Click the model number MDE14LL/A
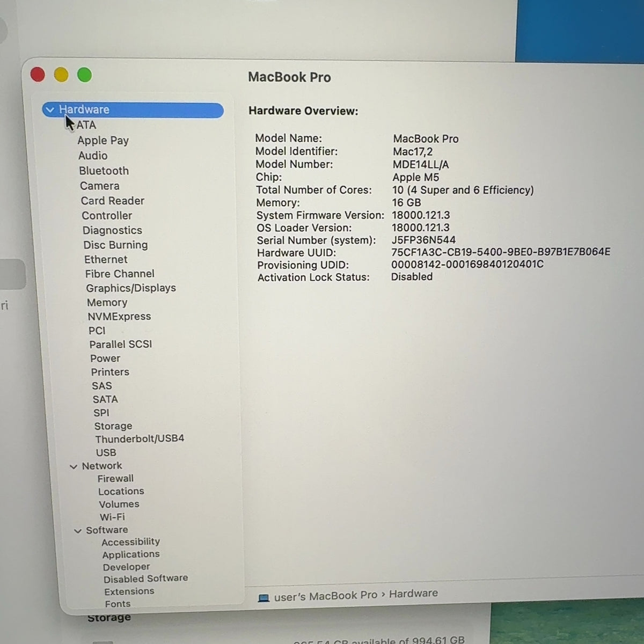 click(421, 164)
